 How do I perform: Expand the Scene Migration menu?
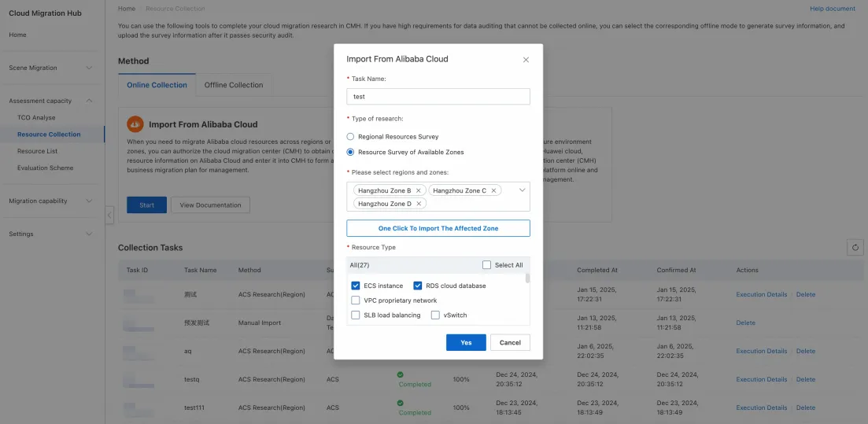coord(52,68)
